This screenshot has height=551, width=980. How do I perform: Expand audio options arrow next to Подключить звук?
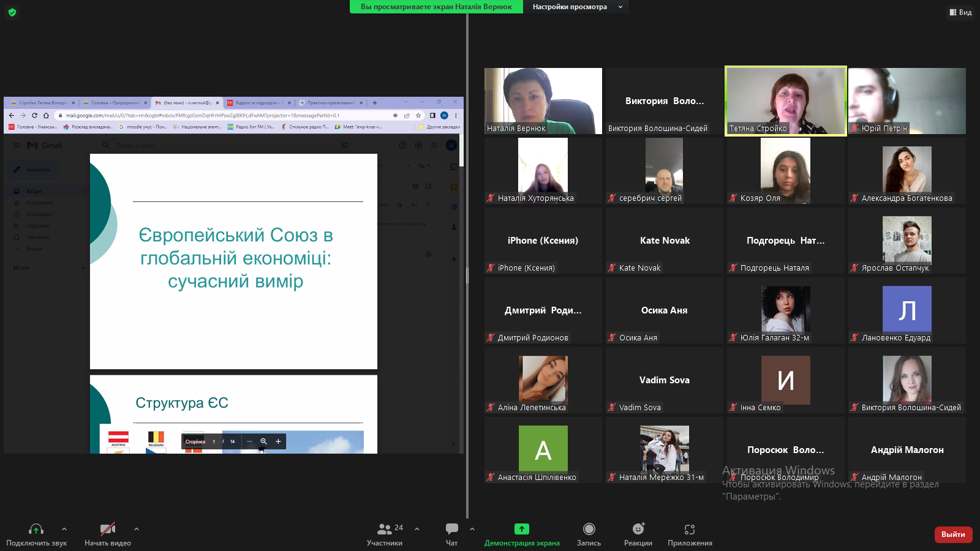pos(64,529)
